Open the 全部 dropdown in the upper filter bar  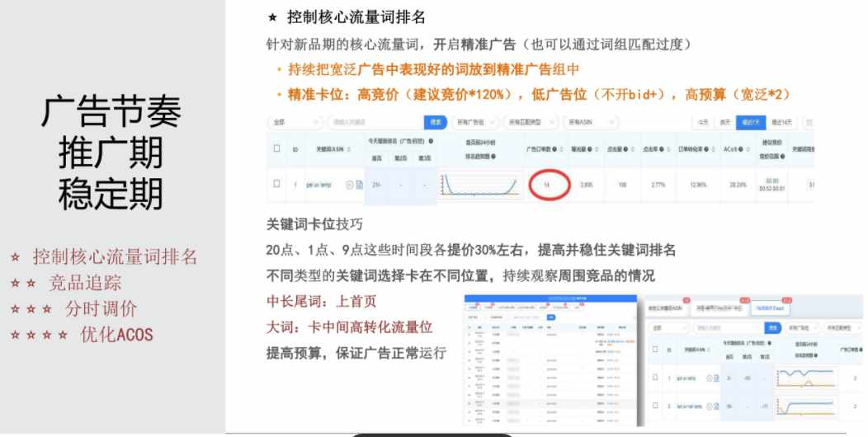pos(295,122)
